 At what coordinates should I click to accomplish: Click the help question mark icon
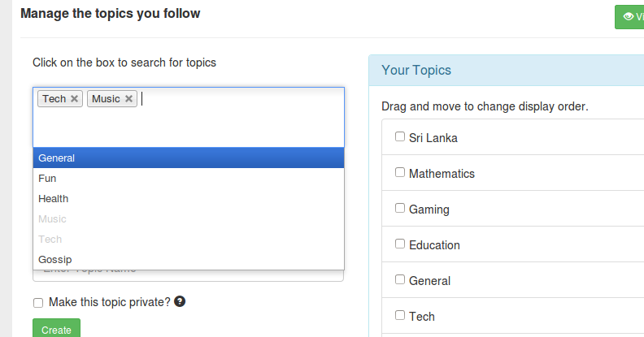tap(180, 301)
